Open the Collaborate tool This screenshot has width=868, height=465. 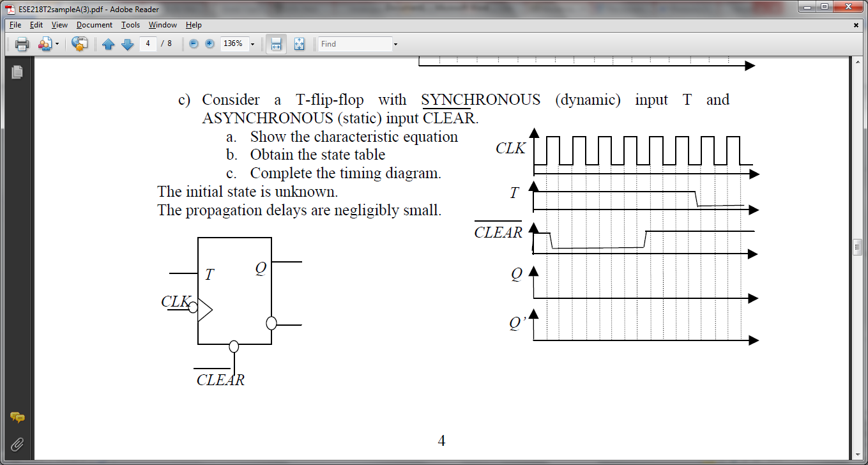[x=45, y=43]
